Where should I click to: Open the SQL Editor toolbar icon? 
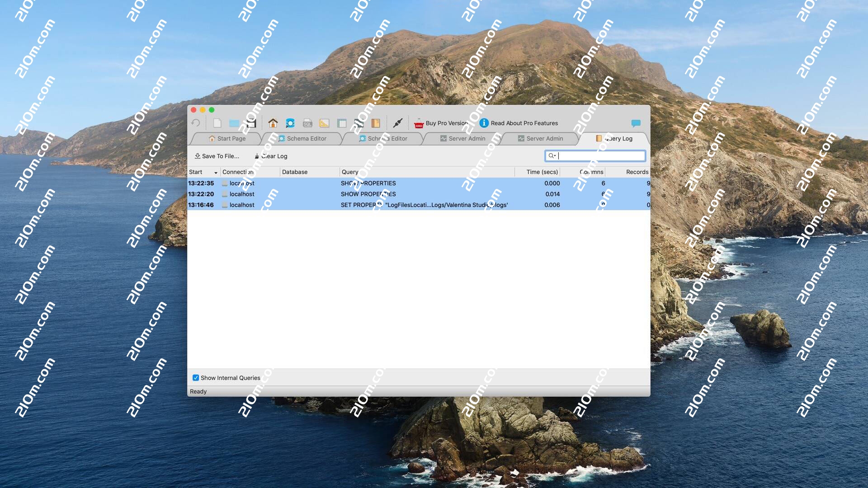click(307, 123)
